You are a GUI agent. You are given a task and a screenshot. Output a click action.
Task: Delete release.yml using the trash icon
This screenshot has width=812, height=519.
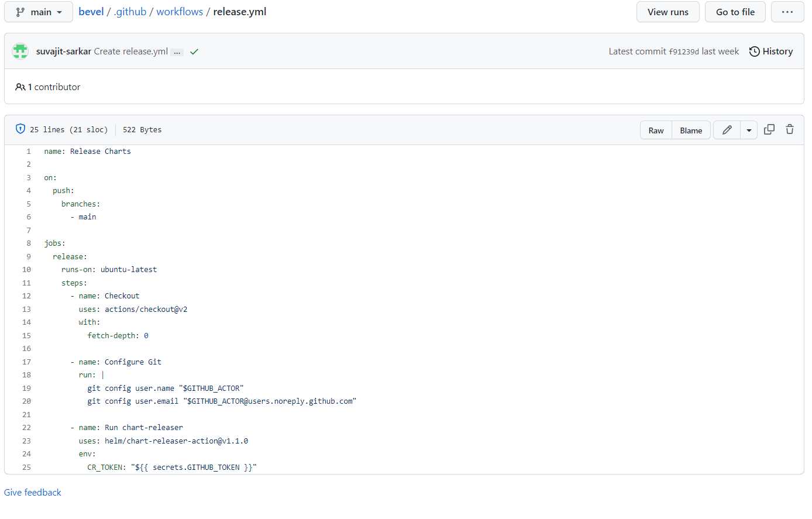[790, 129]
